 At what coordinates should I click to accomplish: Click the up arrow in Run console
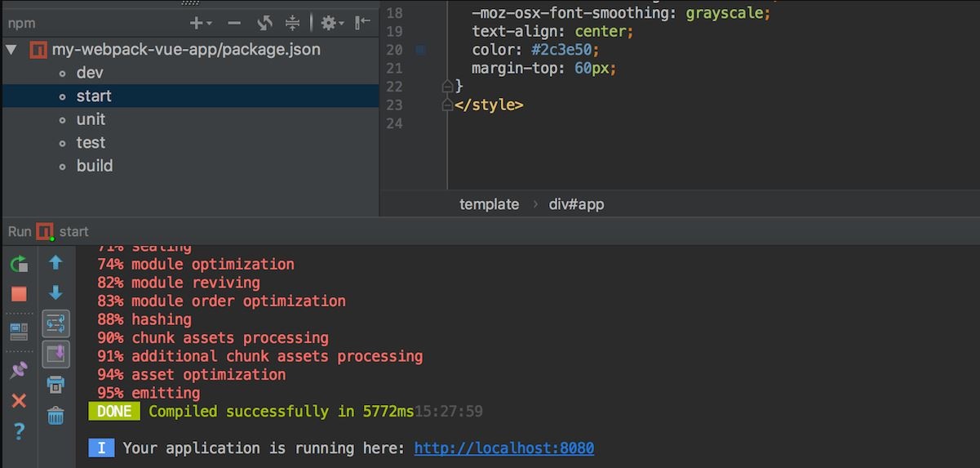click(x=55, y=263)
